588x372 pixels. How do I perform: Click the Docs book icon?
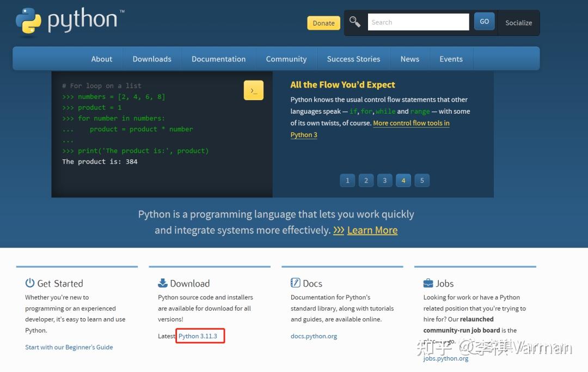295,282
